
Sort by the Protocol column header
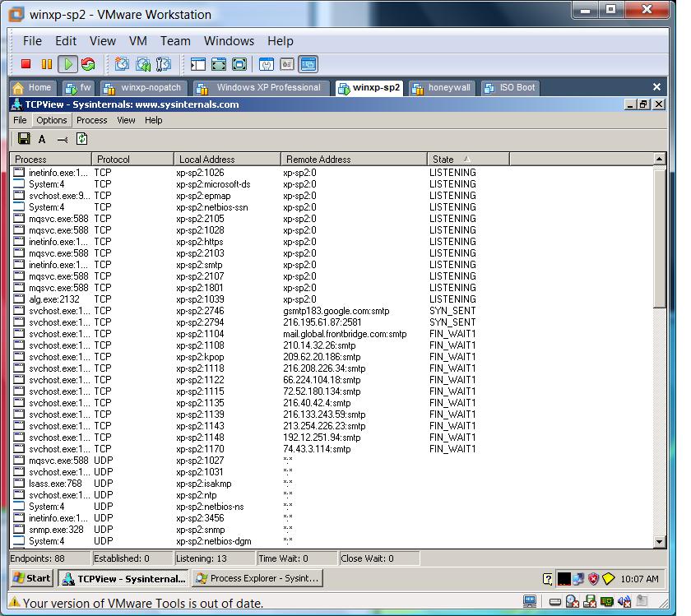click(132, 159)
